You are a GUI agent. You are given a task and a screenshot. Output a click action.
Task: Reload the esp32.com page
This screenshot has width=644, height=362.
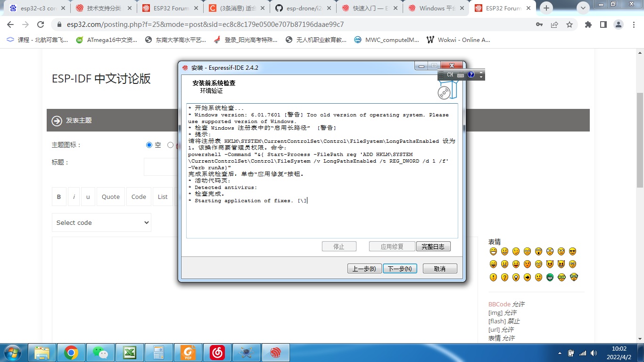[41, 25]
